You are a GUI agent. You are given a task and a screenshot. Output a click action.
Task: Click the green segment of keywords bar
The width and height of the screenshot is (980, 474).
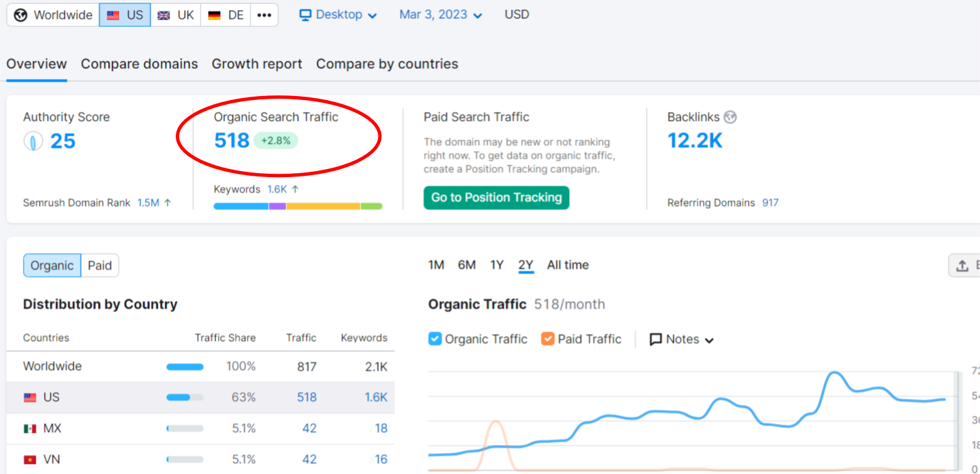click(372, 206)
